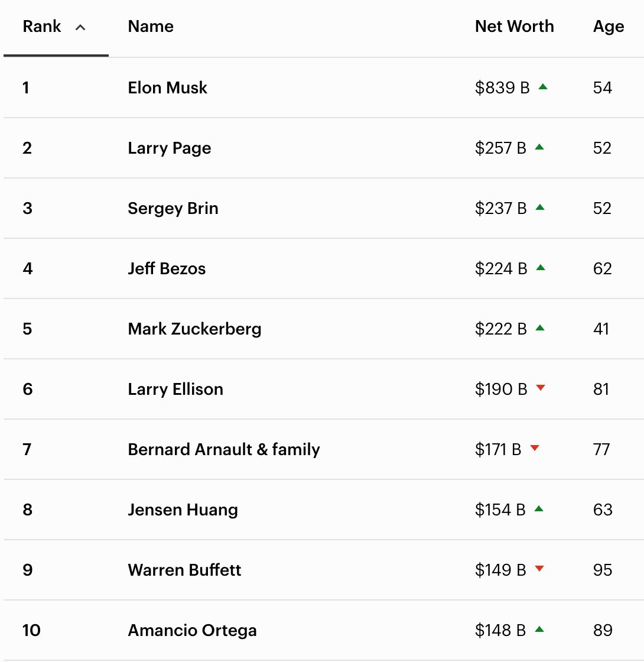Open Mark Zuckerberg's profile

tap(194, 329)
